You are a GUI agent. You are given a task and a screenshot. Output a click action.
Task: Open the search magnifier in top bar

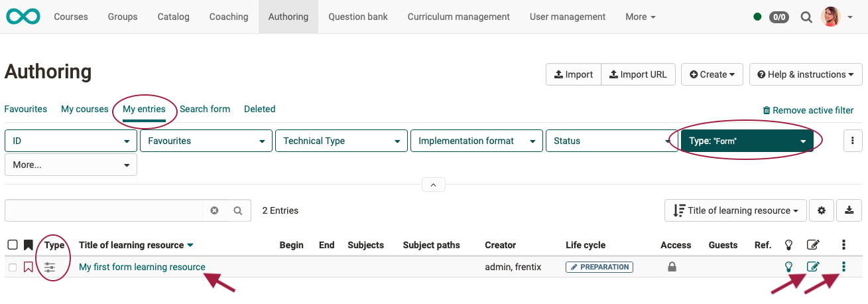[806, 17]
